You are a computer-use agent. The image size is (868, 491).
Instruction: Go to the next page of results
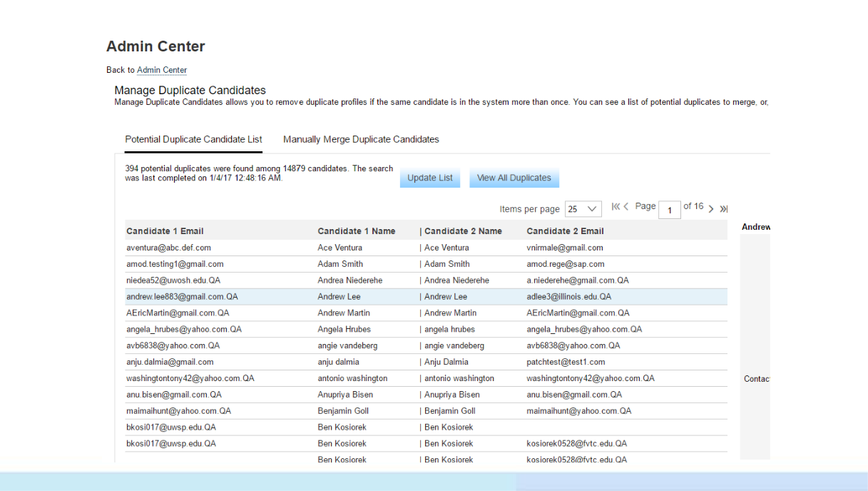[711, 208]
